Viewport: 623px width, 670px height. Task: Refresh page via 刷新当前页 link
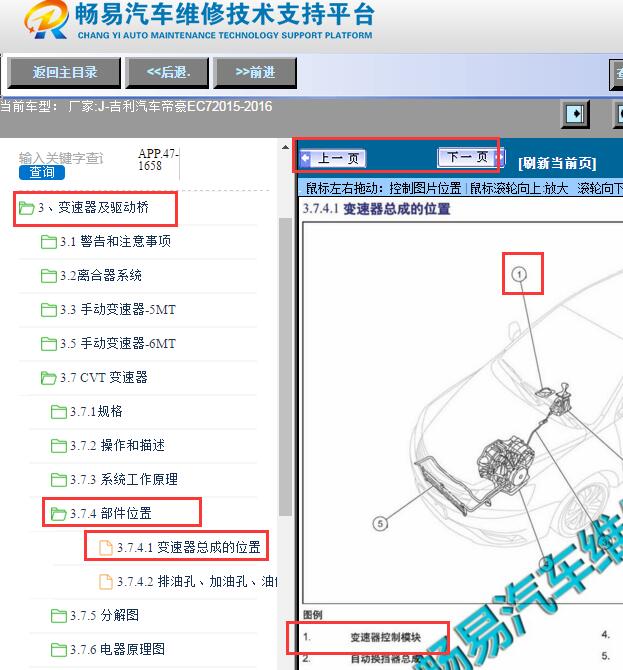(557, 163)
